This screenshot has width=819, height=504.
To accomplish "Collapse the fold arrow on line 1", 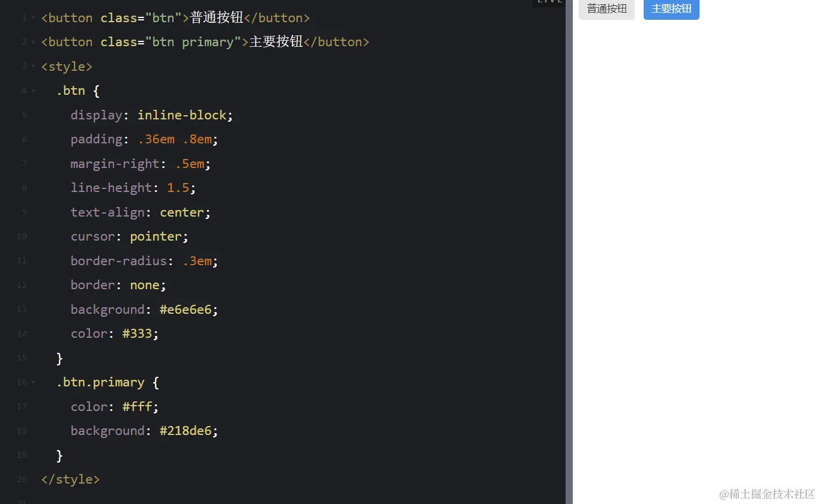I will pyautogui.click(x=34, y=19).
